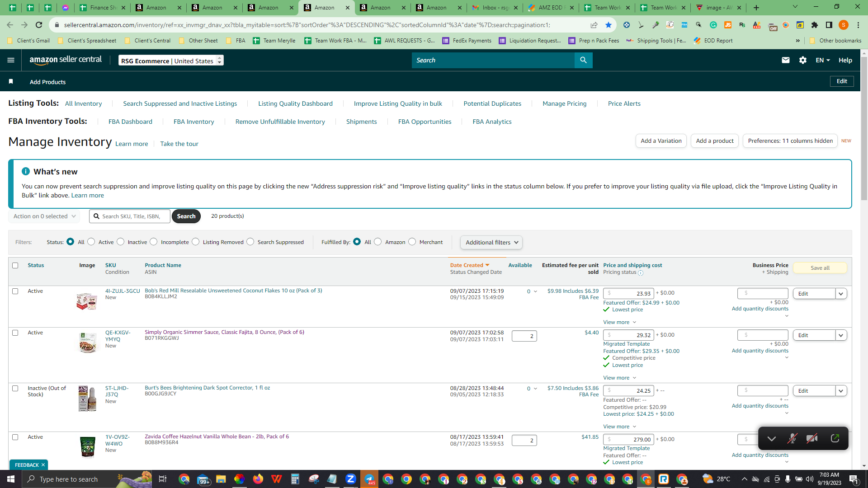Share this page using the address bar icon
868x488 pixels.
click(594, 25)
